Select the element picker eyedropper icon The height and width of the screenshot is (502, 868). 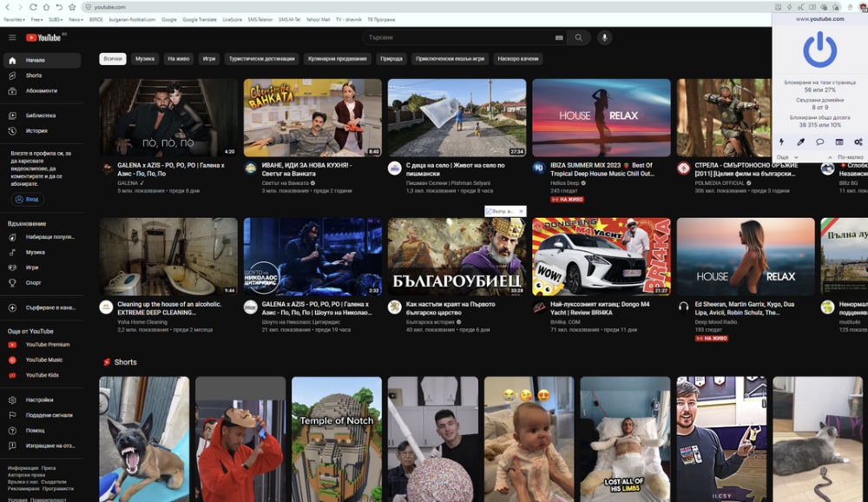click(x=800, y=142)
